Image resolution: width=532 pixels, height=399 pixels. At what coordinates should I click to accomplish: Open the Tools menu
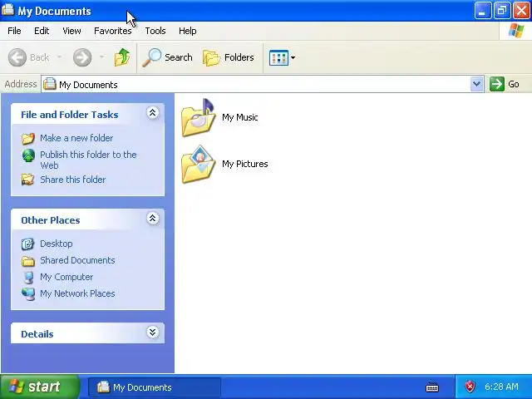(155, 31)
